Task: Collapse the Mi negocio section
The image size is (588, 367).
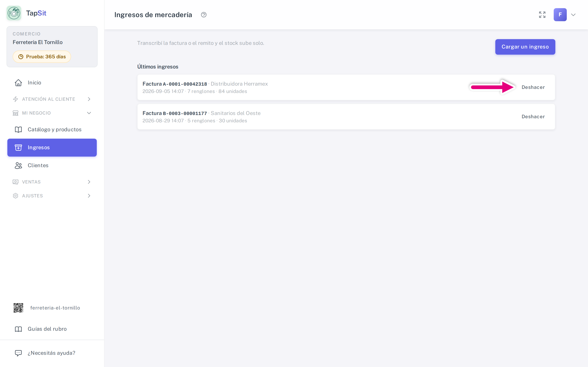Action: [52, 113]
